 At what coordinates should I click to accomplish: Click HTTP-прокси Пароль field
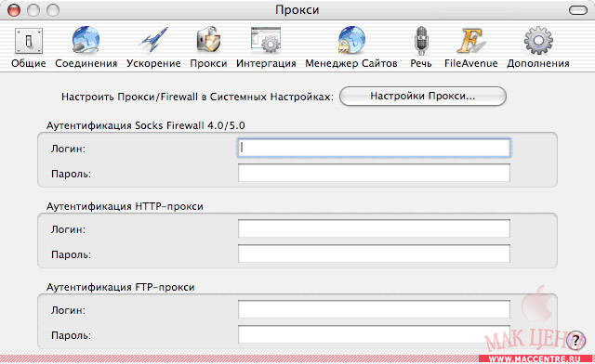pos(374,253)
